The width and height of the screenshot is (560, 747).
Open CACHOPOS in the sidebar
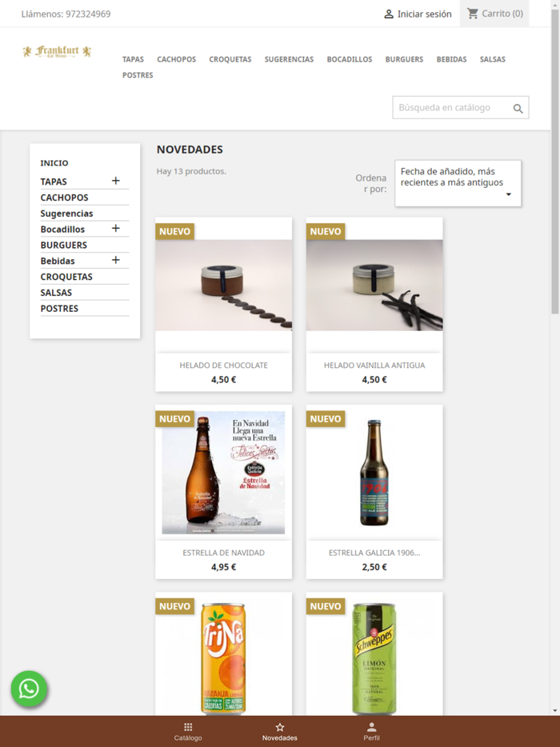[64, 198]
